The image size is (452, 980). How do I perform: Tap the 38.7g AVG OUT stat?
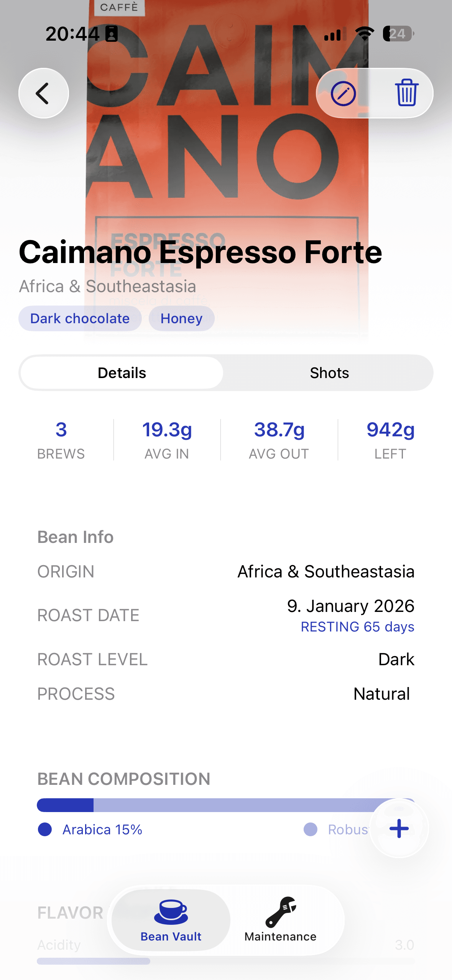point(279,439)
